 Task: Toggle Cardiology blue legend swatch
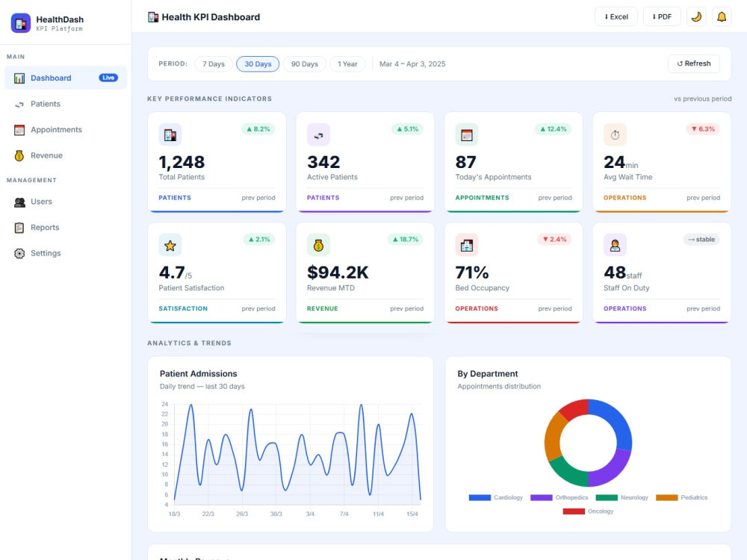[480, 497]
